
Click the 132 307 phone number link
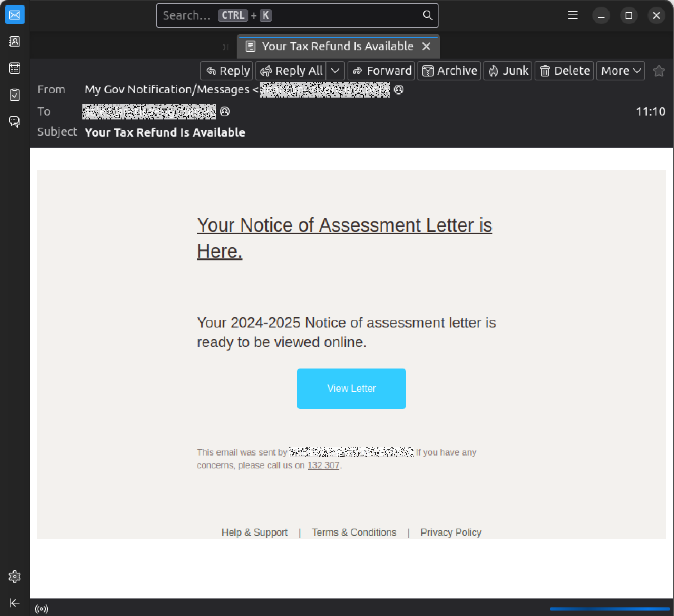coord(323,465)
